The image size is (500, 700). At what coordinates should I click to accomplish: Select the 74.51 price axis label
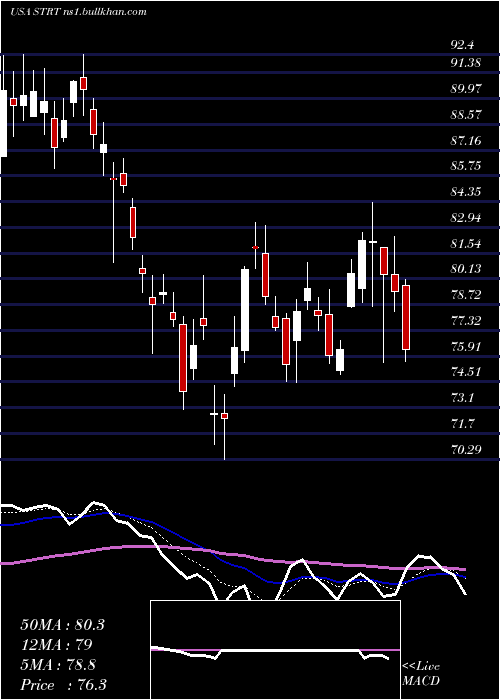(466, 371)
